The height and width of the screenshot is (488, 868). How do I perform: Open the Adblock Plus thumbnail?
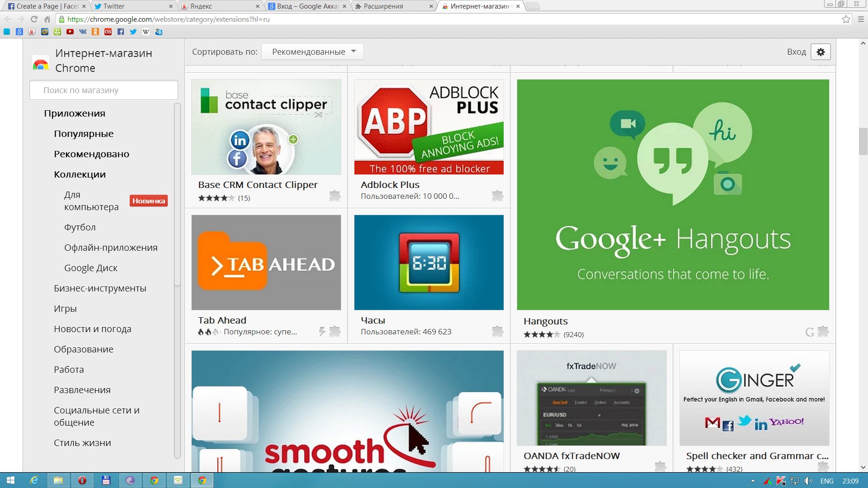tap(429, 127)
